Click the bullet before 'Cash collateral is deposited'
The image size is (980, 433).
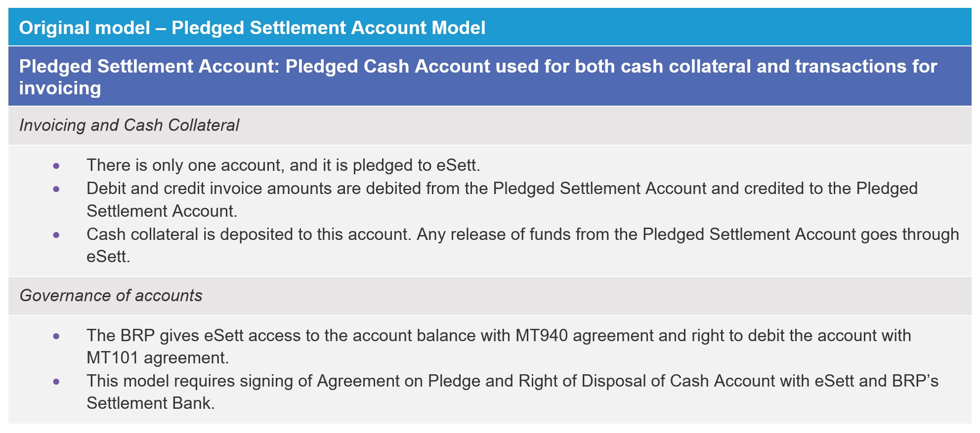56,235
